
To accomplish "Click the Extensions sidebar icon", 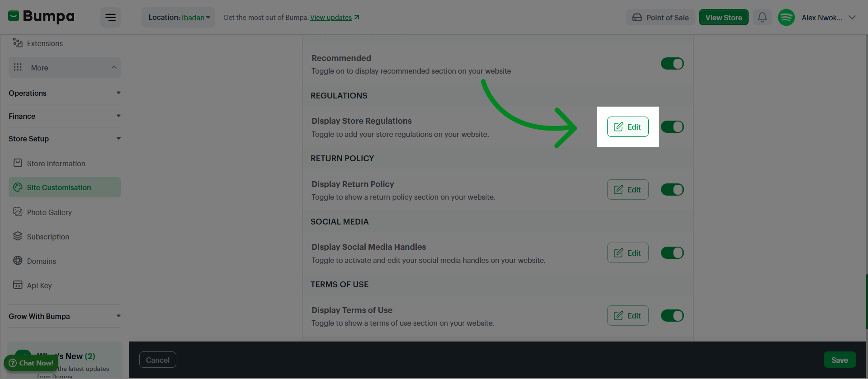I will (x=18, y=43).
